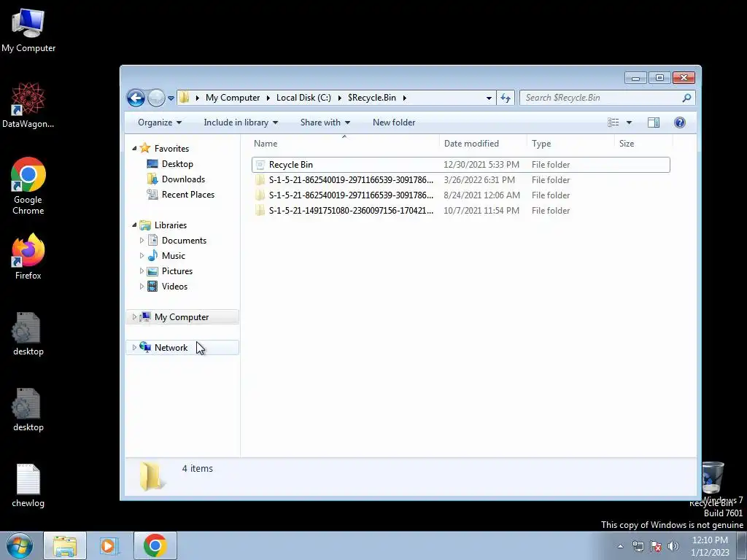The image size is (747, 560).
Task: Open Recent Places in the sidebar
Action: coord(187,194)
